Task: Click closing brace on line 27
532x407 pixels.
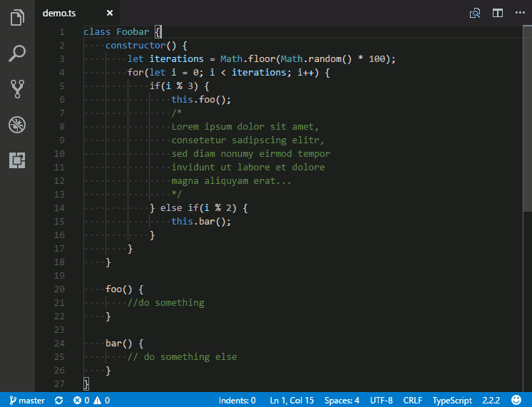Action: point(86,384)
